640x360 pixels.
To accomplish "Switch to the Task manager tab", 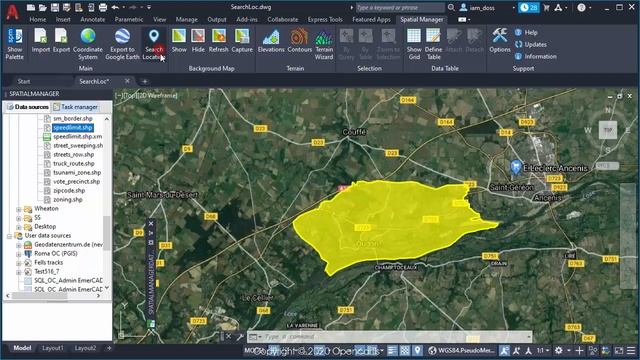I will (76, 107).
